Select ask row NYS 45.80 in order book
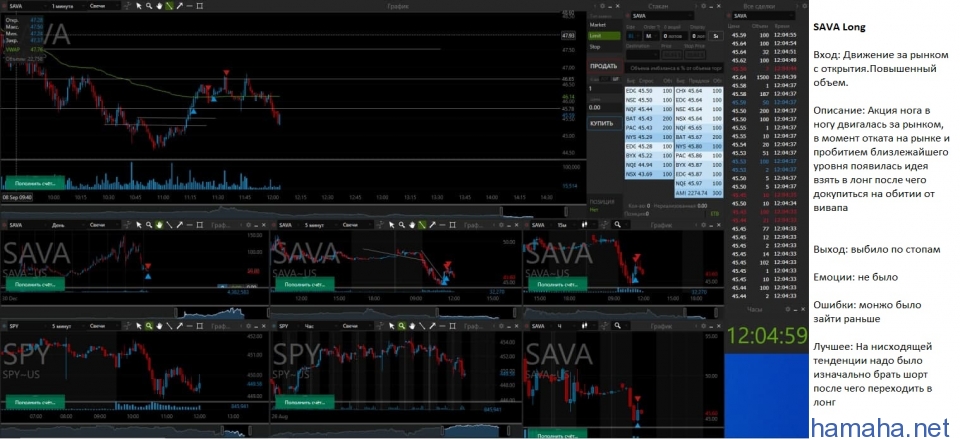The height and width of the screenshot is (439, 960). tap(699, 146)
